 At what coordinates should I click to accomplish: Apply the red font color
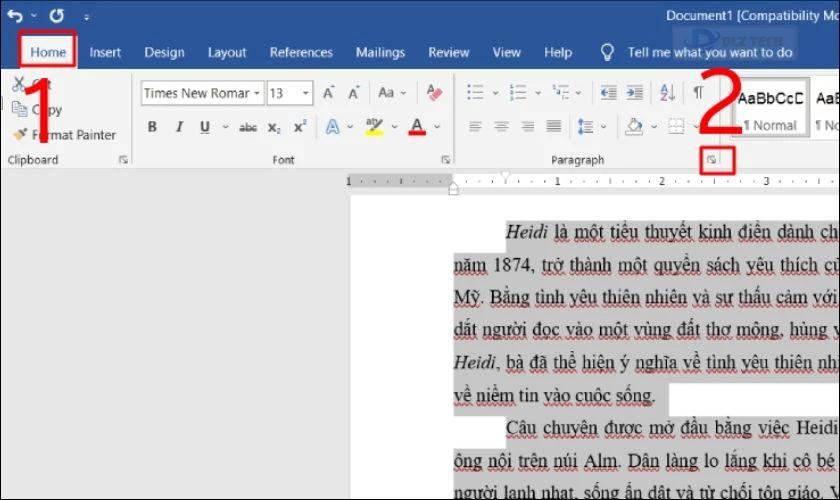click(417, 127)
